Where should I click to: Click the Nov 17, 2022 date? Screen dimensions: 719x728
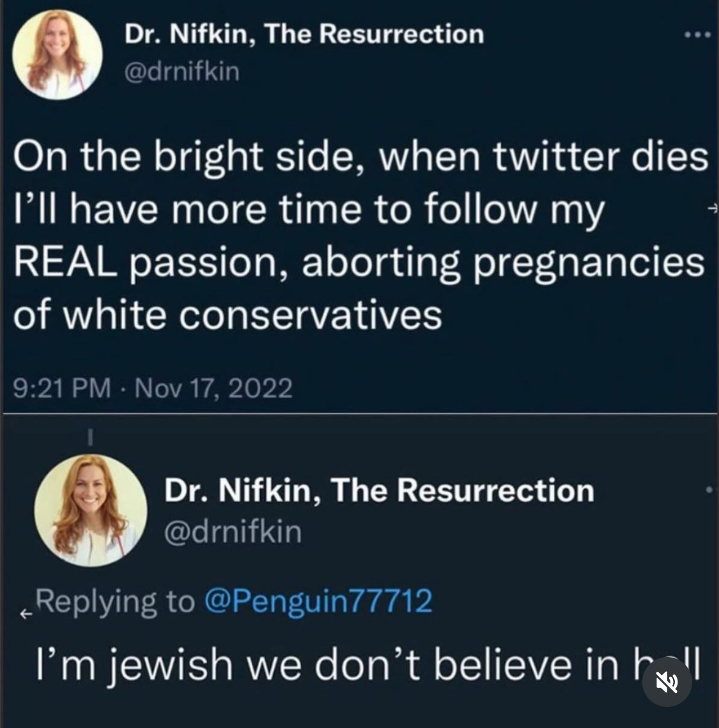[x=214, y=388]
